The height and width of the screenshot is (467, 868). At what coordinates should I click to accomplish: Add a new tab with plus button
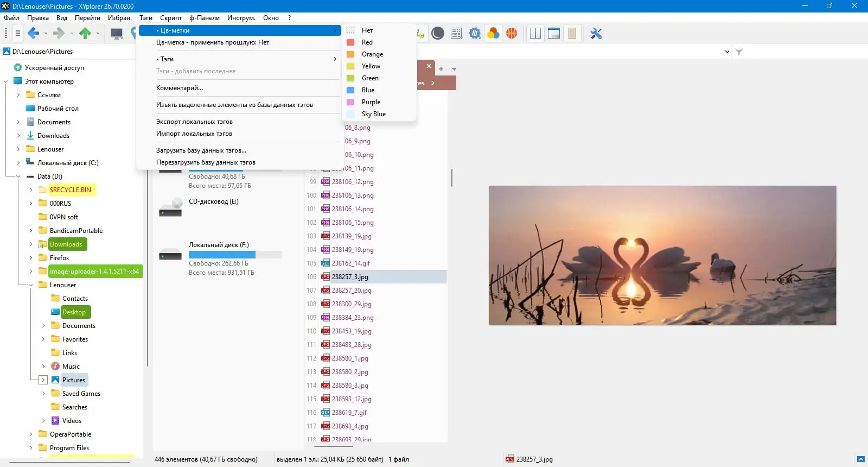coord(441,69)
